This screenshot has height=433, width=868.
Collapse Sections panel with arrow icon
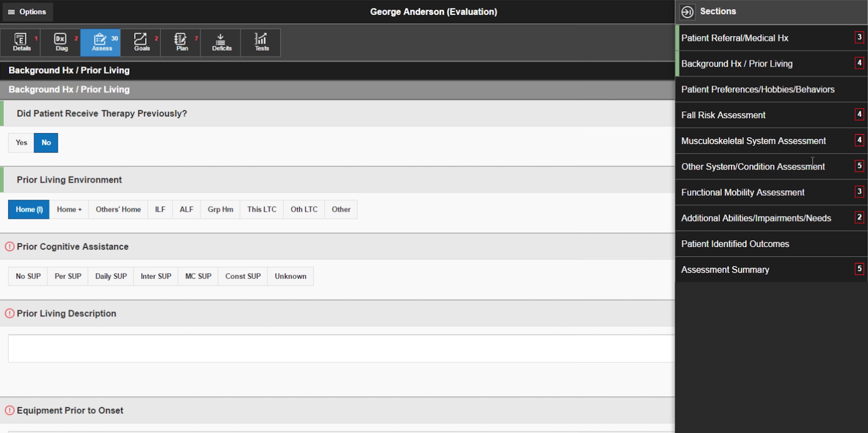687,12
